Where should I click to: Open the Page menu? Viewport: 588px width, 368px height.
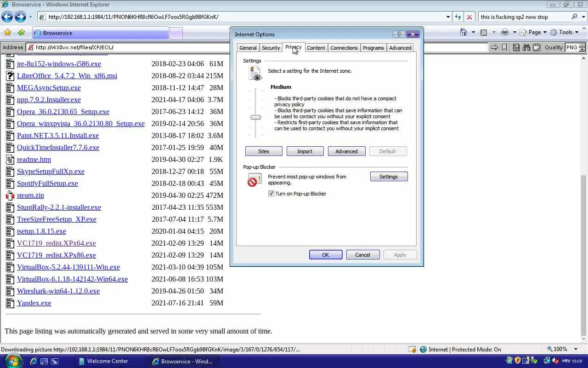pos(533,32)
